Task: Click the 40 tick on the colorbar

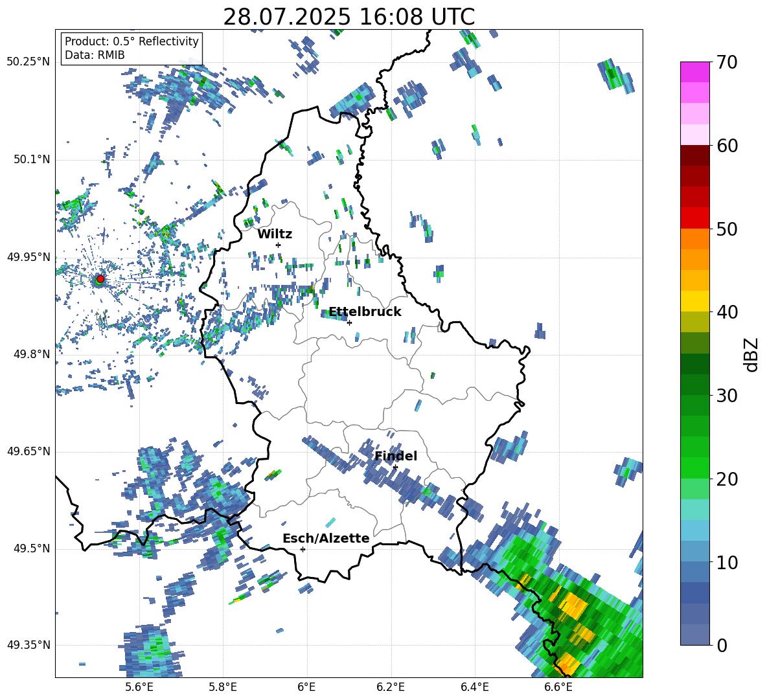Action: click(x=727, y=312)
